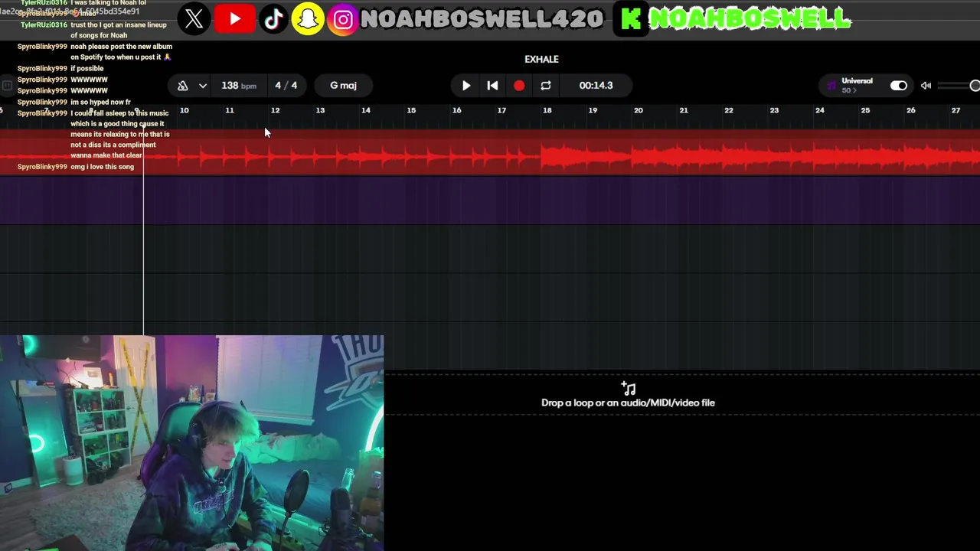980x551 pixels.
Task: Click the add-music note icon
Action: point(629,389)
